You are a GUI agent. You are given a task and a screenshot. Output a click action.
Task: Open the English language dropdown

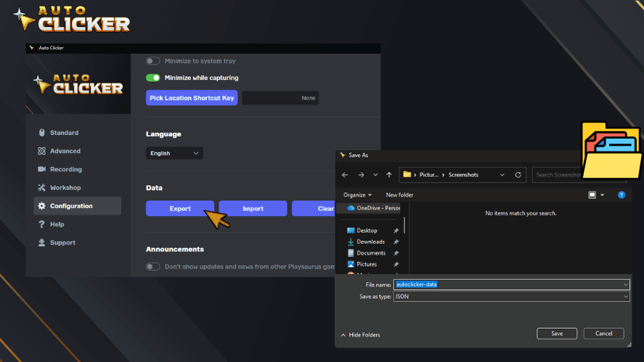(x=174, y=153)
